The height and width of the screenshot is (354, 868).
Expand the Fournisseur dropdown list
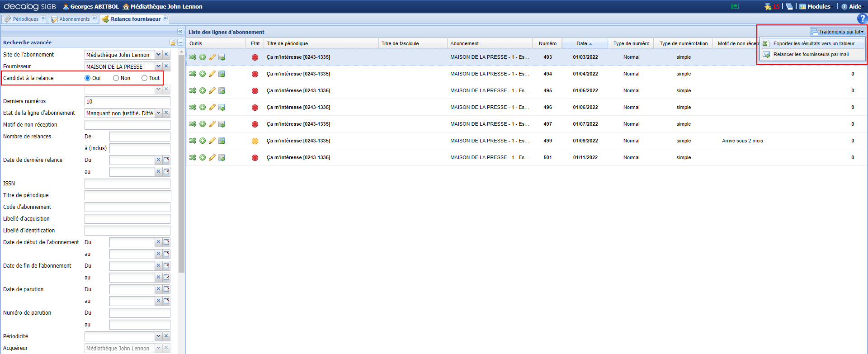tap(158, 66)
